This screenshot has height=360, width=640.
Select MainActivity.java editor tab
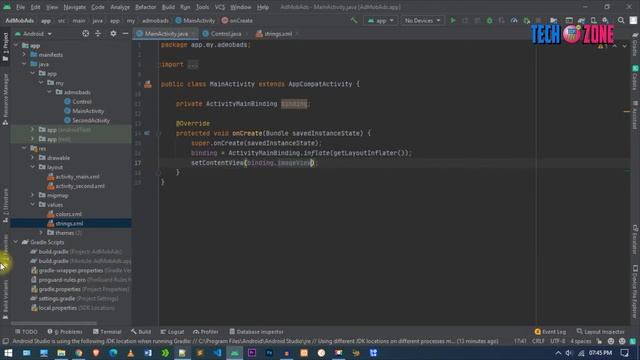tap(166, 34)
